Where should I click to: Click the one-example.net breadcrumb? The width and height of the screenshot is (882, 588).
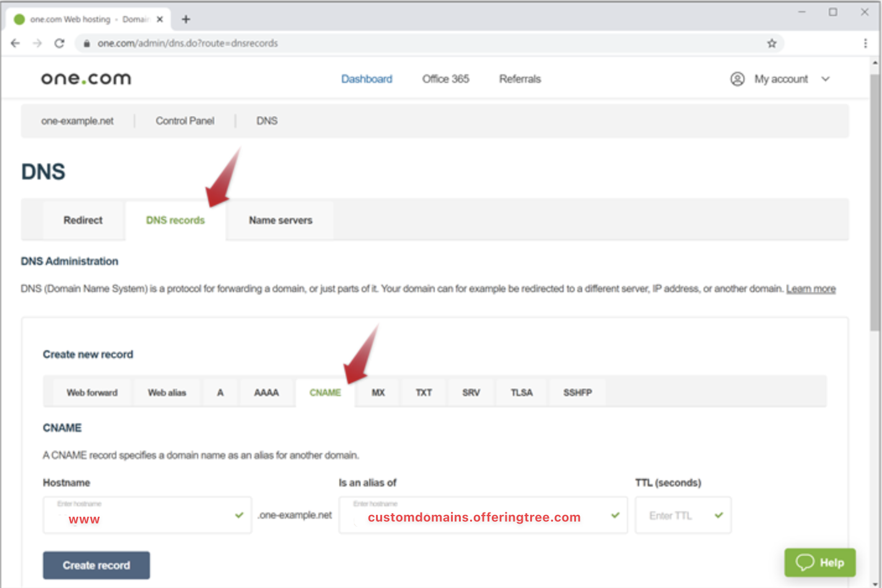77,121
